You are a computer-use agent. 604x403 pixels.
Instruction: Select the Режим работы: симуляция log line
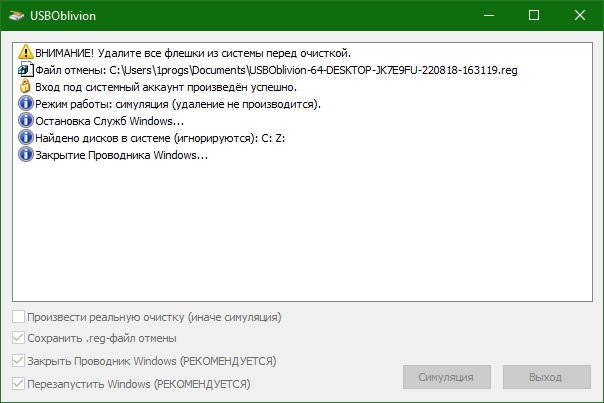click(178, 104)
